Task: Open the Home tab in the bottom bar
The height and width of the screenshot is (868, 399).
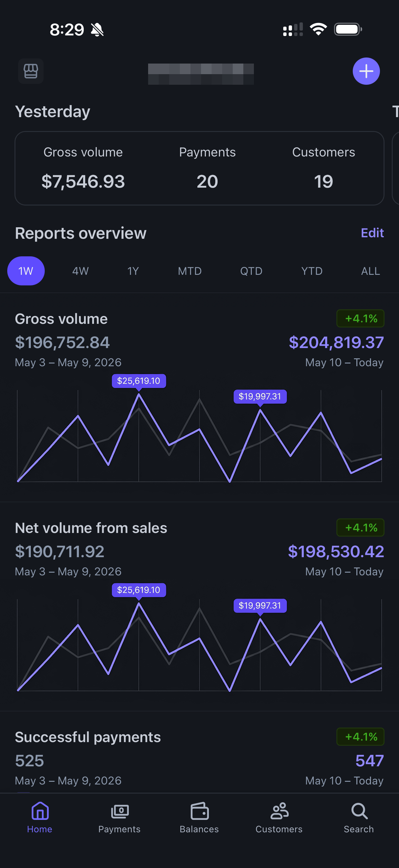Action: 40,817
